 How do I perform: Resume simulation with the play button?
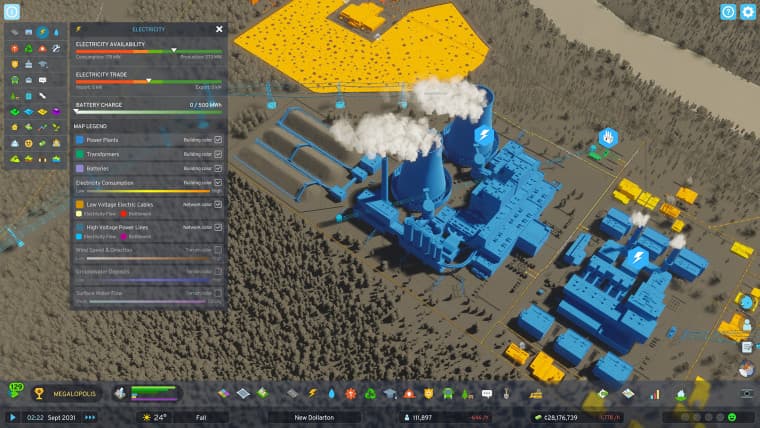[x=13, y=417]
